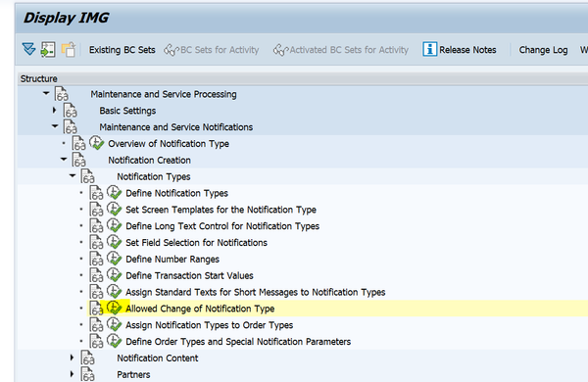Execute Define Transaction Start Values activity icon

pyautogui.click(x=115, y=275)
